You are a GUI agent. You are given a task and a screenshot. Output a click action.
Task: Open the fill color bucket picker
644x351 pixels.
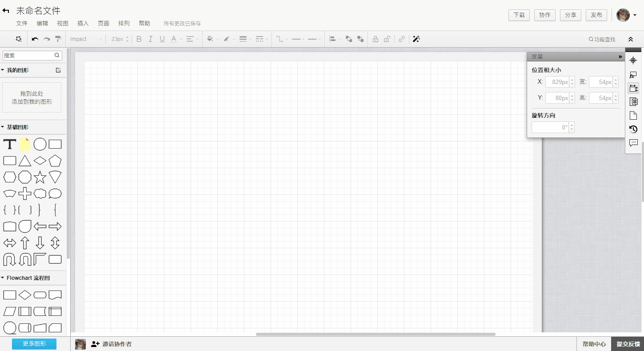click(212, 39)
